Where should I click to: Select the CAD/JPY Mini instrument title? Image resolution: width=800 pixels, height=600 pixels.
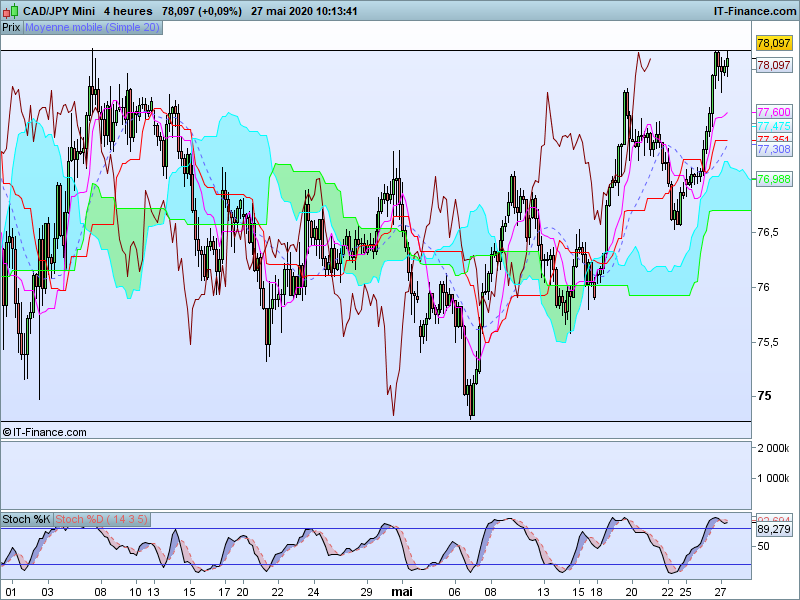59,11
